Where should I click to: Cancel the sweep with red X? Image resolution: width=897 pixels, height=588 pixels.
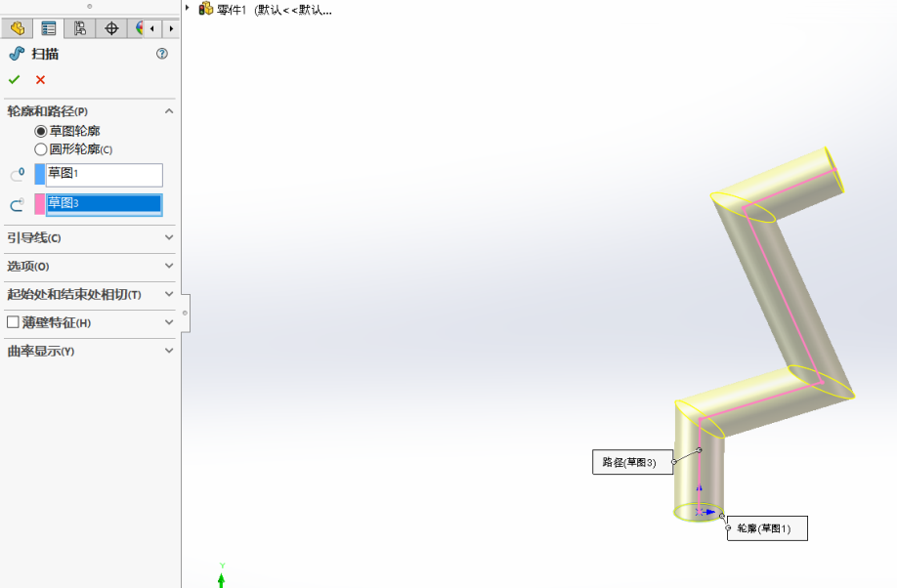(41, 79)
